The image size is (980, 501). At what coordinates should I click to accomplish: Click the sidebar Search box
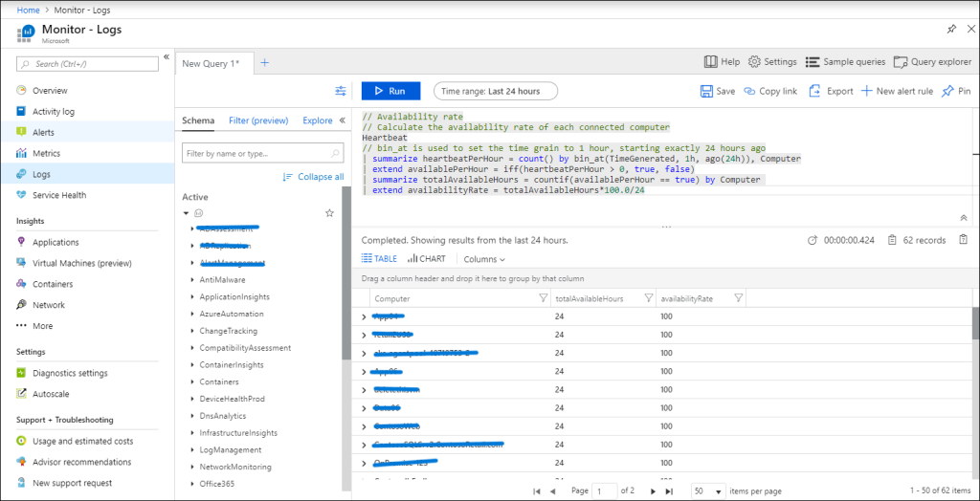[87, 64]
